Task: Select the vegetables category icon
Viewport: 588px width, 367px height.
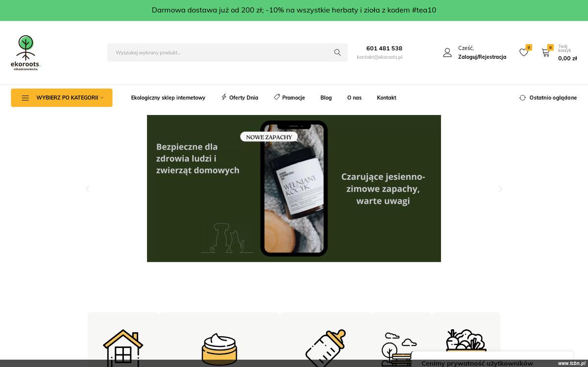Action: coord(465,341)
